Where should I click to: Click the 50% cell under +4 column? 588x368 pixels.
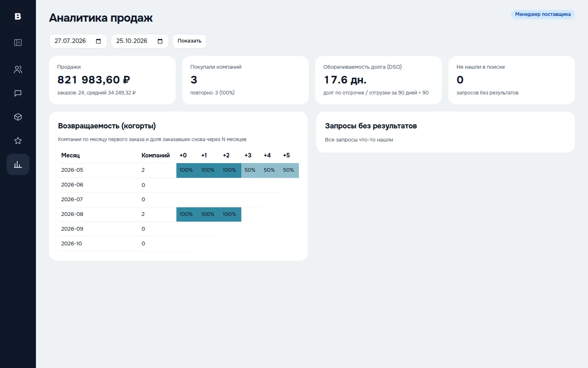coord(269,170)
